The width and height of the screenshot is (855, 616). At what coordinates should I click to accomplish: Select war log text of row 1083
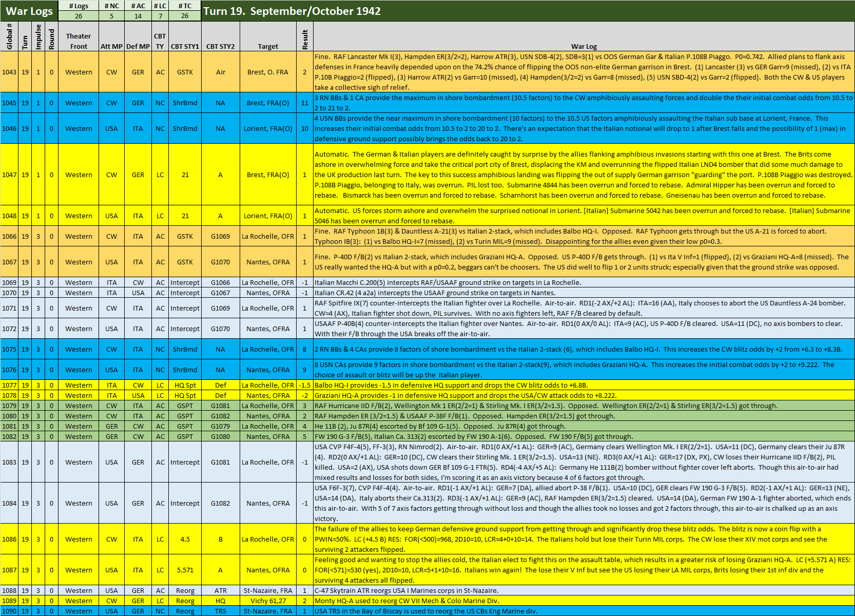pyautogui.click(x=584, y=462)
